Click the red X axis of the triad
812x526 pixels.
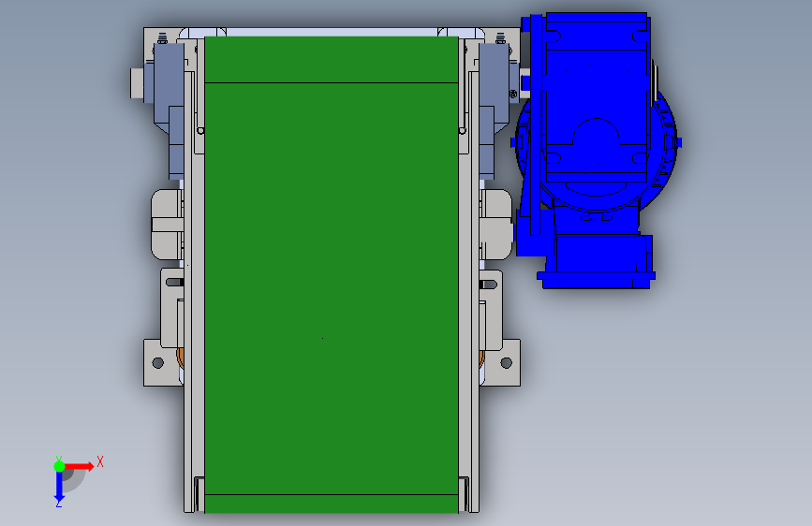(x=79, y=466)
